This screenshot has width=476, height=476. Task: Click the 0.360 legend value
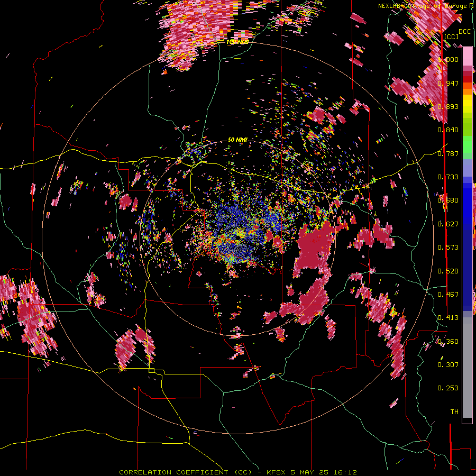tap(448, 342)
